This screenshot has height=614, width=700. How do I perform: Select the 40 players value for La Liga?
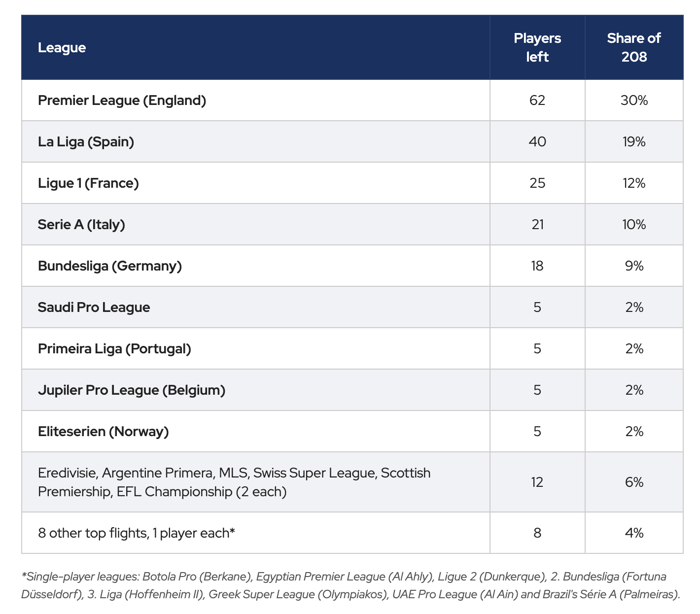coord(537,142)
